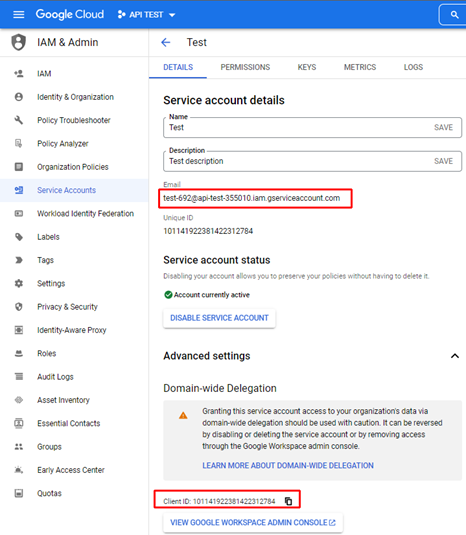Click the Audit Logs list icon
Image resolution: width=466 pixels, height=535 pixels.
coord(19,377)
